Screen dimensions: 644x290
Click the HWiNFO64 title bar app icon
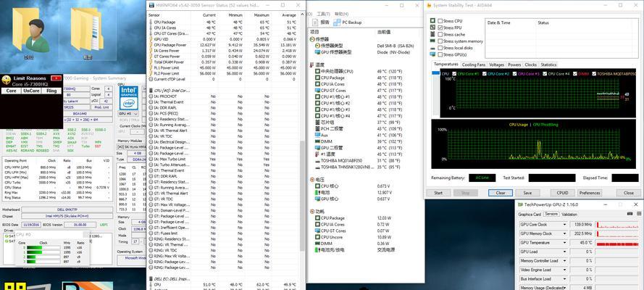[151, 5]
